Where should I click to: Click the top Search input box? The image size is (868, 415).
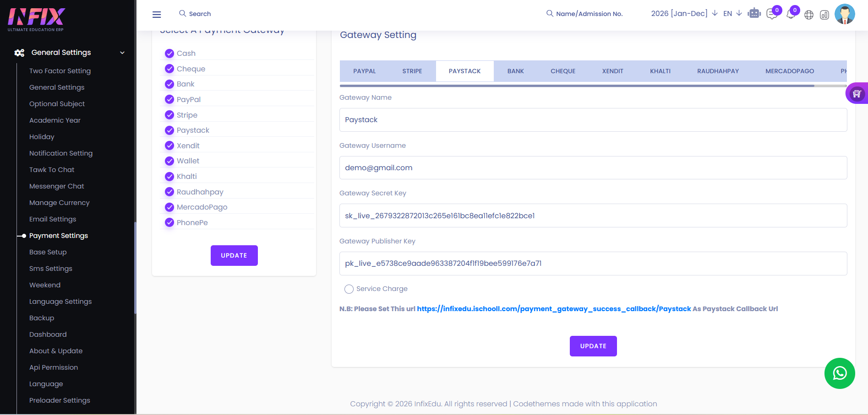(x=200, y=14)
